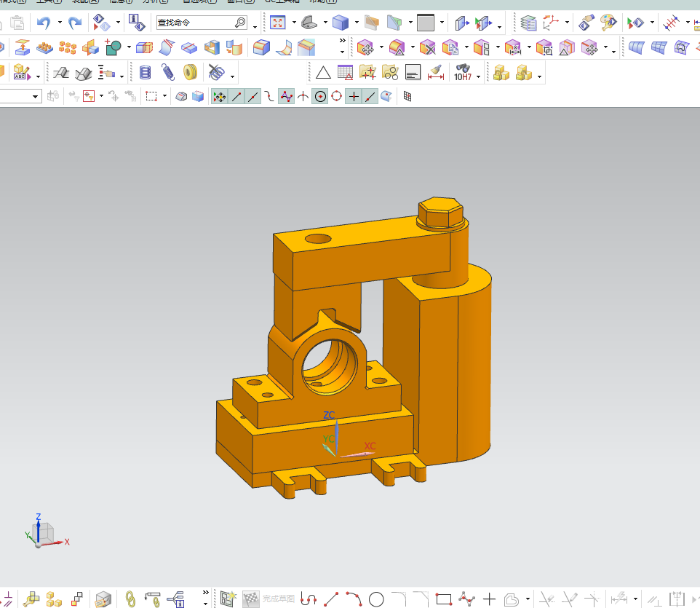This screenshot has height=608, width=700.
Task: Open the Undo history dropdown arrow
Action: click(x=60, y=23)
